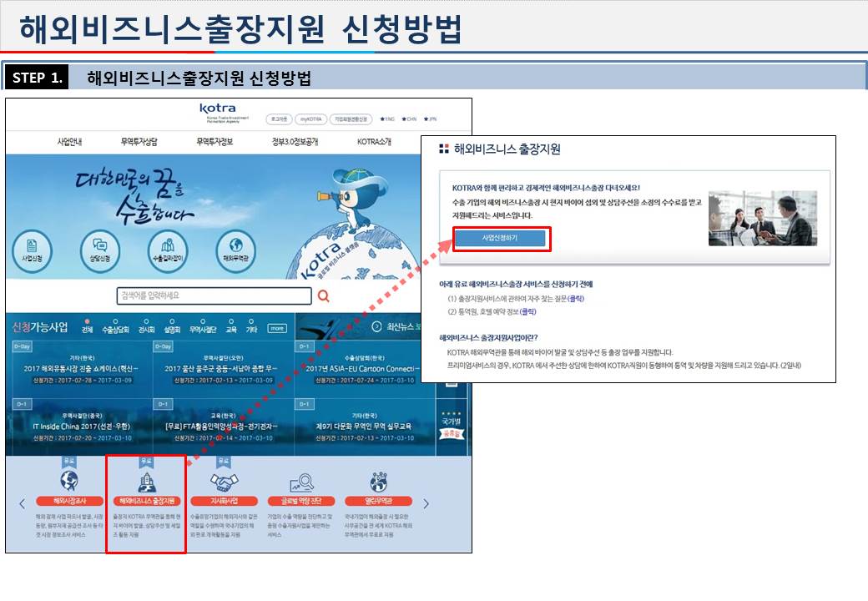Open the 글로벌 역량 진단 chart-magnifier icon

coord(301,482)
